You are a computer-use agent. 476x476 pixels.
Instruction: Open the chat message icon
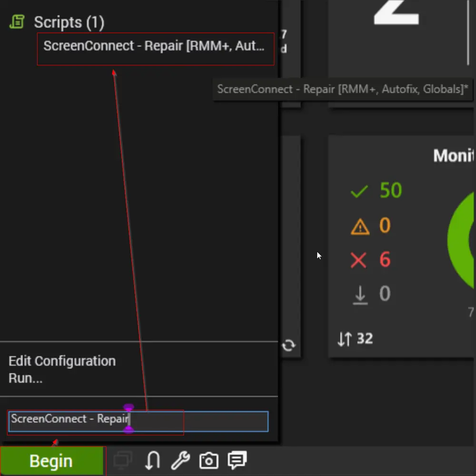(237, 460)
